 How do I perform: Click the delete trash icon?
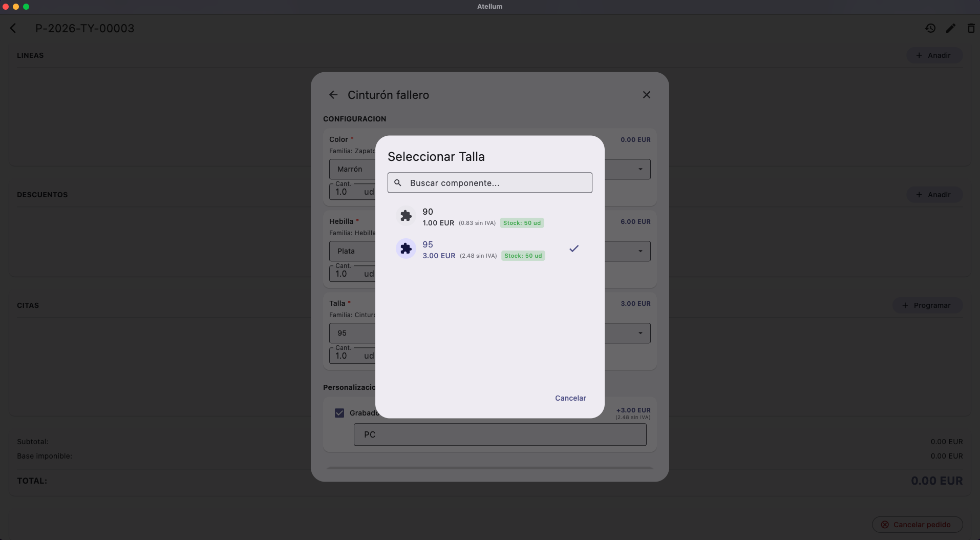[971, 28]
